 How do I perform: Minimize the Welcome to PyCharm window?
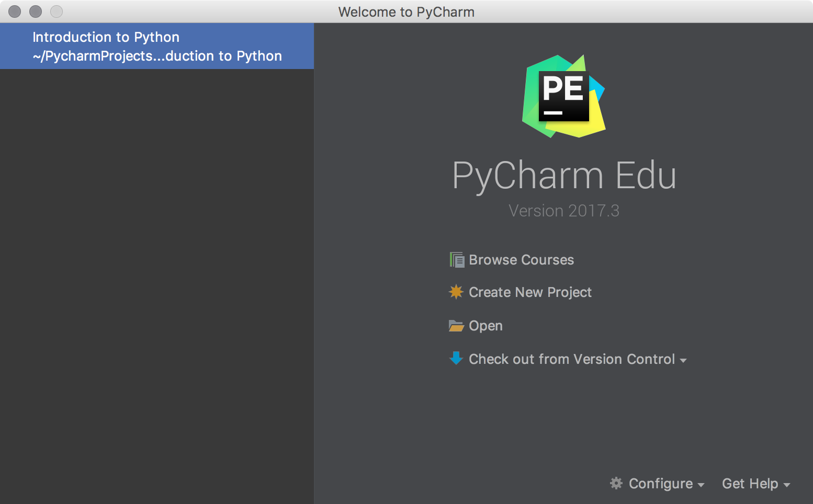(x=36, y=12)
